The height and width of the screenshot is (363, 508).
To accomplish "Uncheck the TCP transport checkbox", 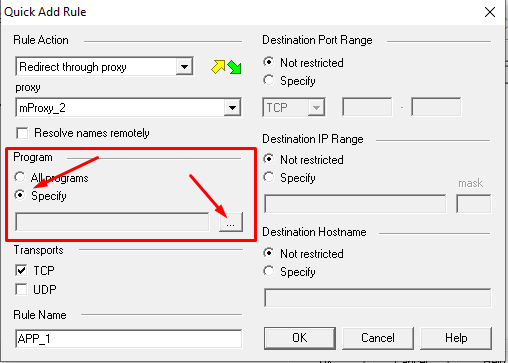I will 21,270.
